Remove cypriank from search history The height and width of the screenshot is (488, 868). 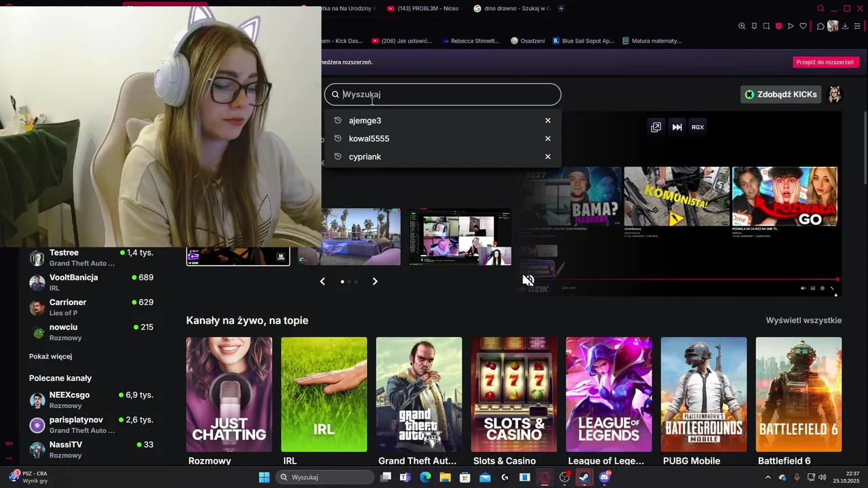click(x=548, y=157)
